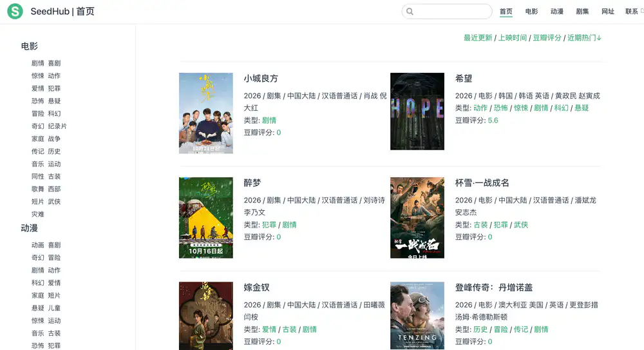The height and width of the screenshot is (350, 644).
Task: Click 历史 genre tag under 登峰传奇
Action: coord(480,329)
